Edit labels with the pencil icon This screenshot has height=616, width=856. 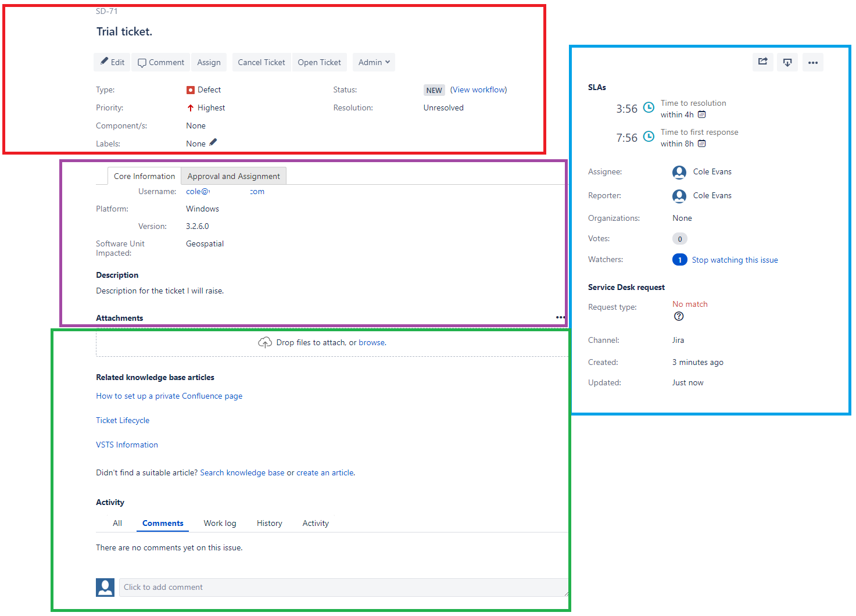213,142
